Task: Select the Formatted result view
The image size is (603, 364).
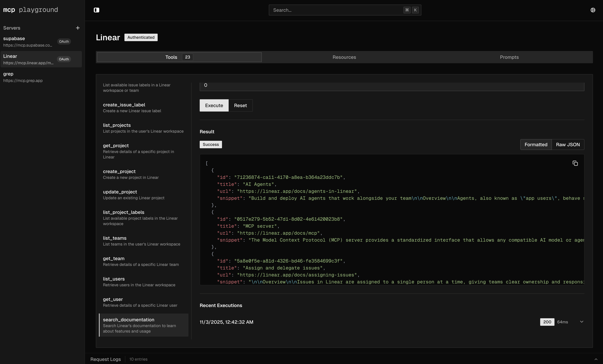Action: [x=536, y=145]
